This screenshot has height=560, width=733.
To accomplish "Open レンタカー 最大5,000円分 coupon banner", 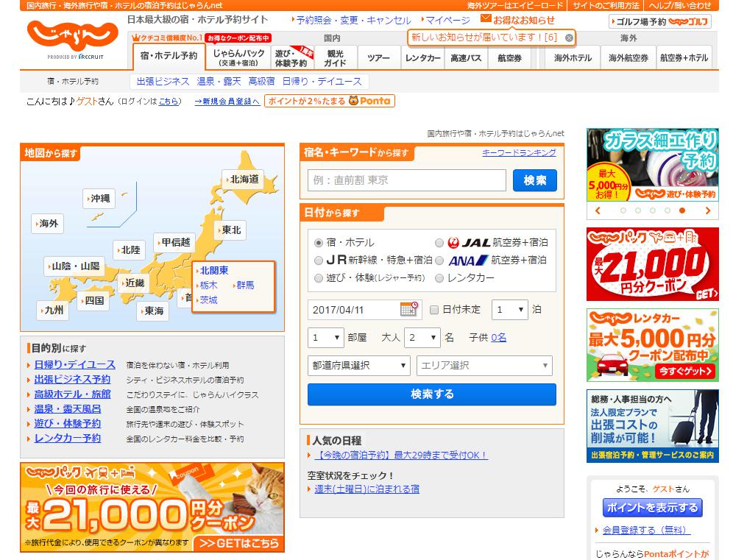I will [652, 345].
